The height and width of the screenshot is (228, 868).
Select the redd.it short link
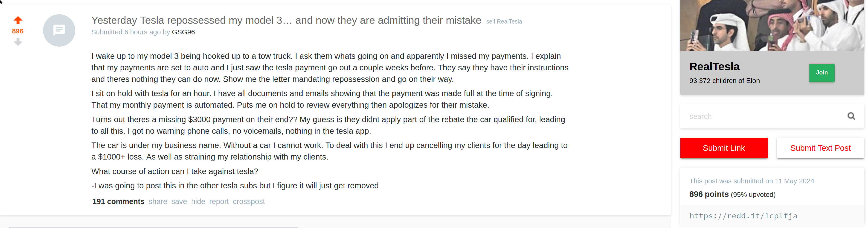click(x=743, y=216)
